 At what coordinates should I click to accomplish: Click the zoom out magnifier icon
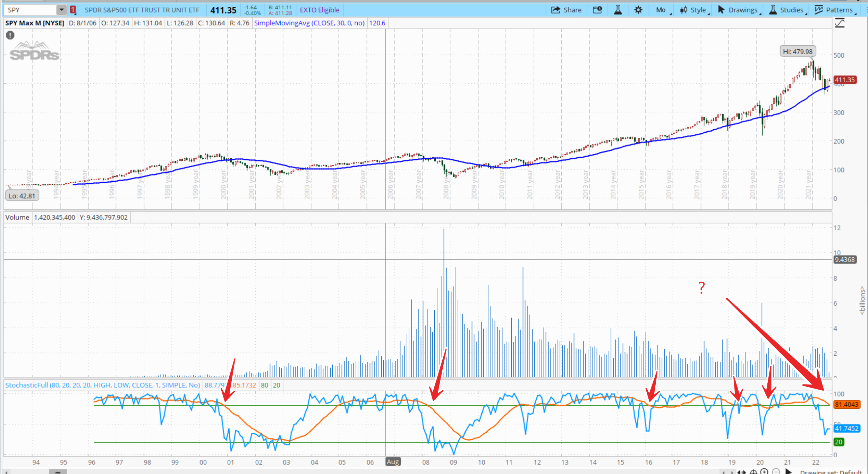[776, 472]
